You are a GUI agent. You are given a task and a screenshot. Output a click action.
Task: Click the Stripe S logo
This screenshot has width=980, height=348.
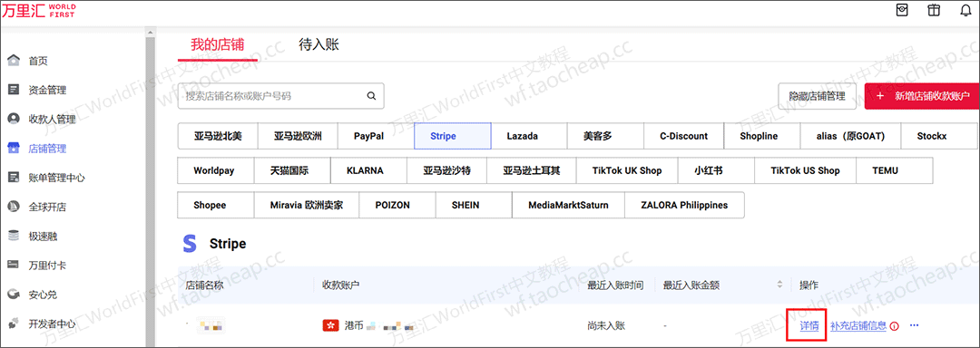tap(190, 244)
